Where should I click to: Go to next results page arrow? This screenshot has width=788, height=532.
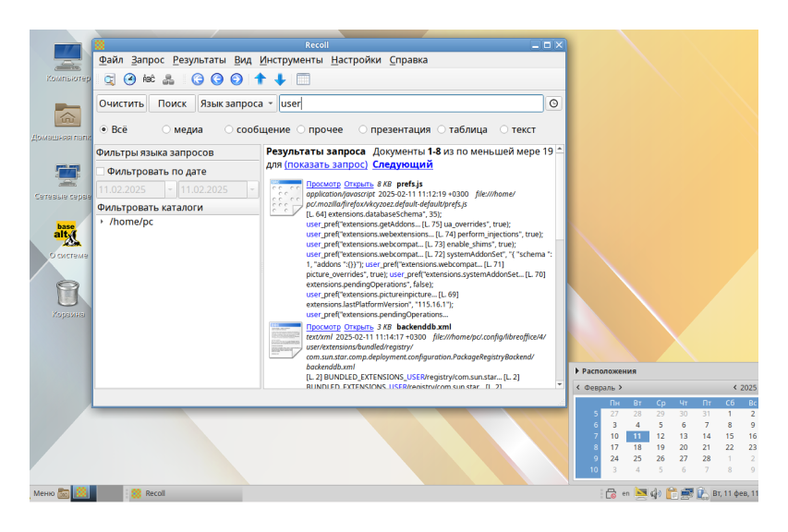[236, 79]
